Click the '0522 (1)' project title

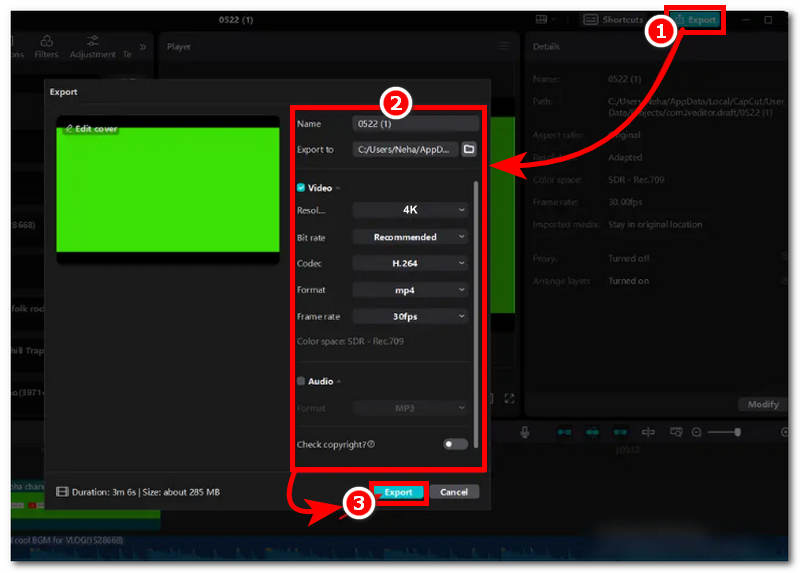[x=236, y=20]
